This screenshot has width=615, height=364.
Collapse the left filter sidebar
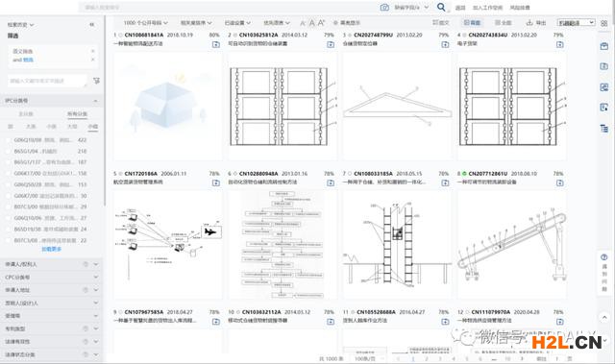[x=92, y=24]
